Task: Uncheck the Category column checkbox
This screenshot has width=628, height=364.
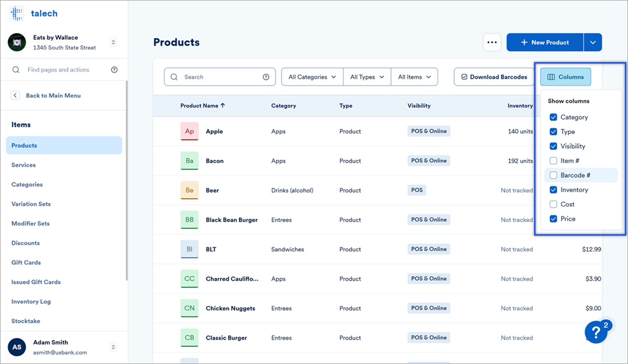Action: click(553, 117)
